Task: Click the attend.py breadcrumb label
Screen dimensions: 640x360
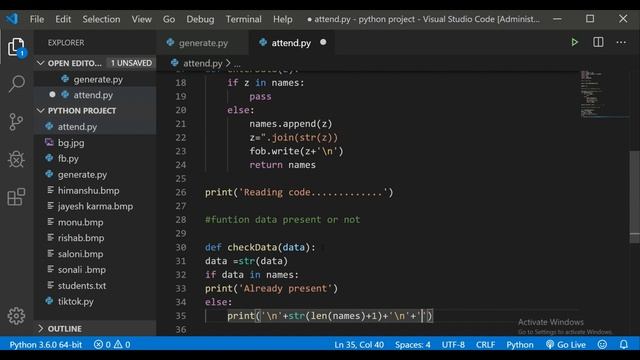Action: (202, 63)
